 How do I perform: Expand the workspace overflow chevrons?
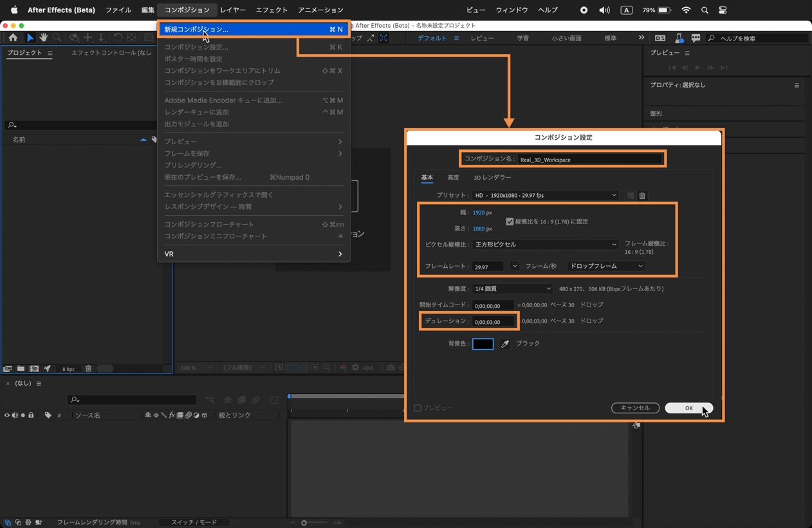coord(641,38)
